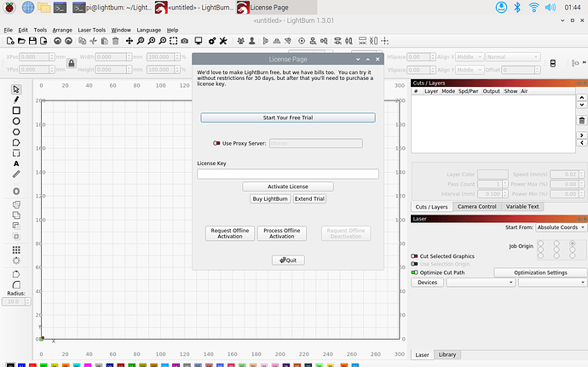Switch to the Camera Control tab
Viewport: 588px width, 367px height.
(477, 207)
